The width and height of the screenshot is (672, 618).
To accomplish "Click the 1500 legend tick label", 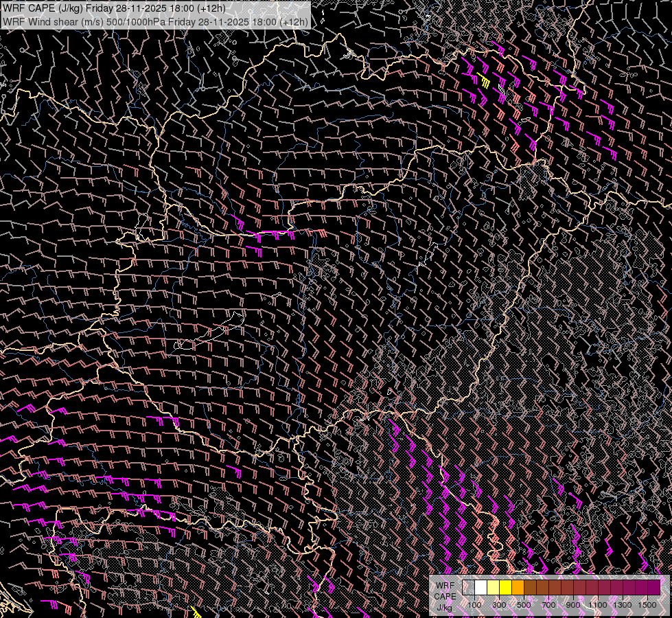I will (647, 605).
